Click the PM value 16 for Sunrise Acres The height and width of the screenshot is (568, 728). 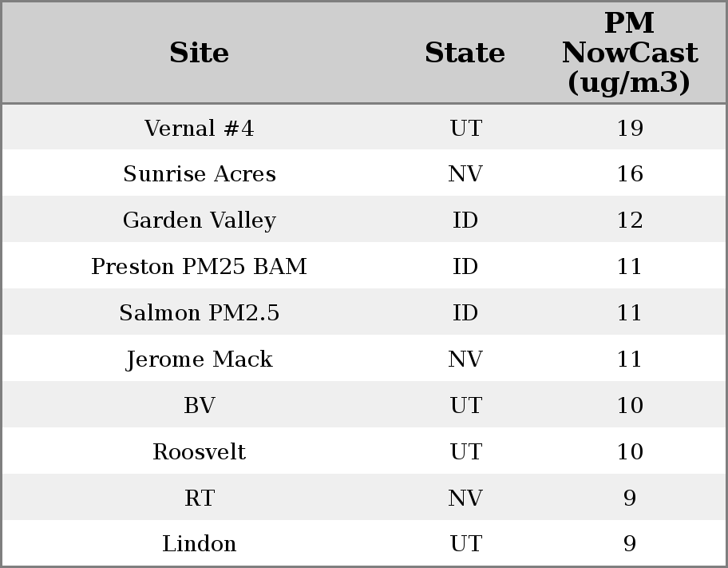[630, 174]
